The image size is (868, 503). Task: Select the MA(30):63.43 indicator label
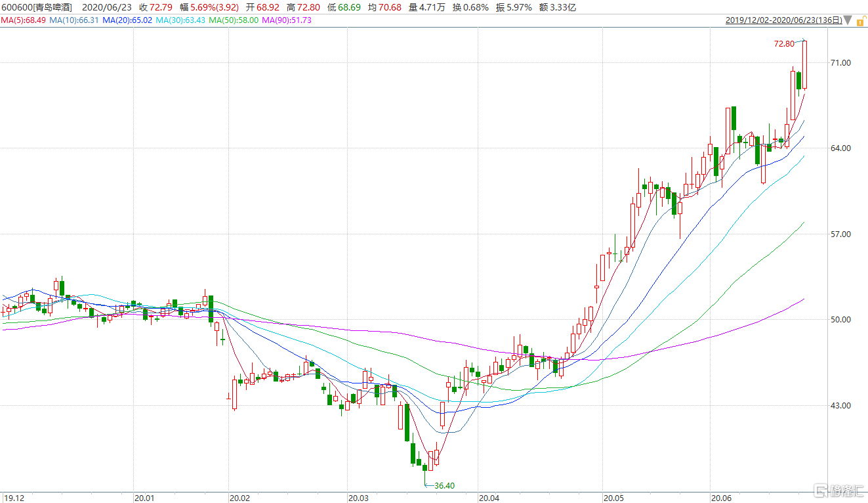pos(180,20)
